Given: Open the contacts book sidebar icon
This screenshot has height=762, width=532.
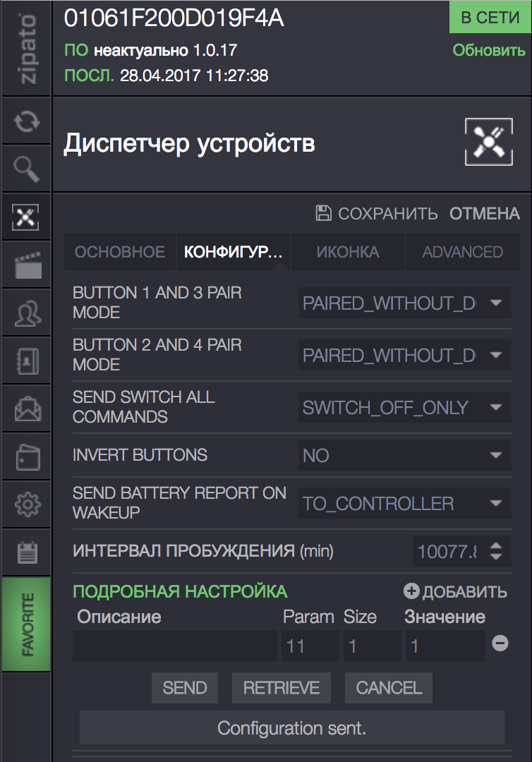Looking at the screenshot, I should [x=28, y=361].
